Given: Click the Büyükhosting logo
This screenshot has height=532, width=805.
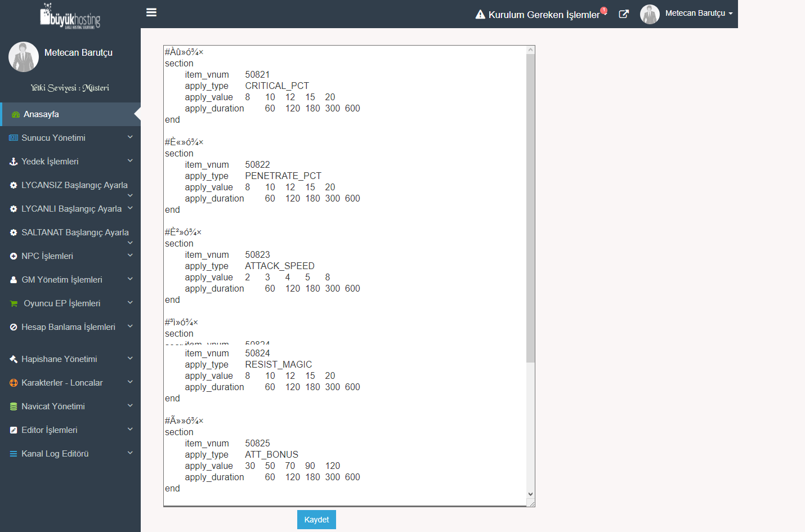Looking at the screenshot, I should [70, 16].
